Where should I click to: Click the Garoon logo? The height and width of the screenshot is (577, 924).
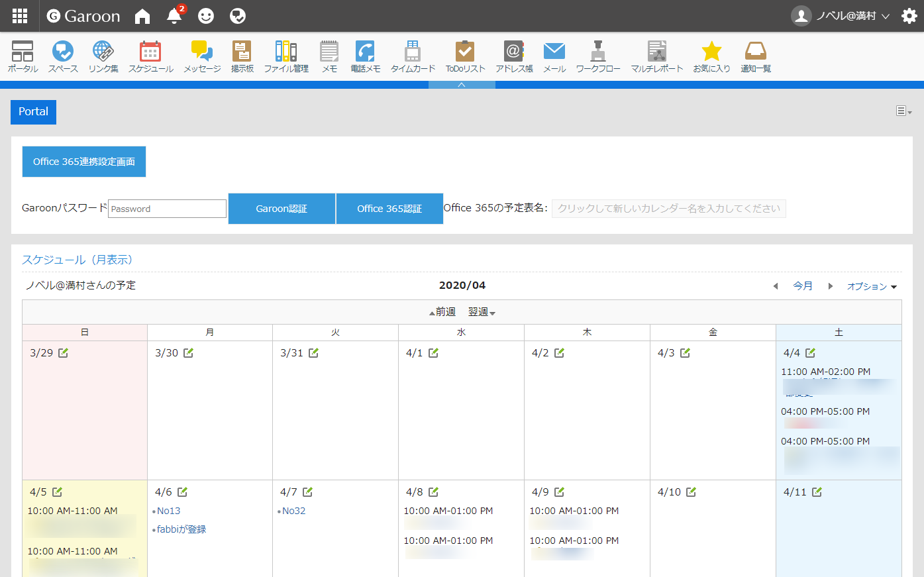83,16
